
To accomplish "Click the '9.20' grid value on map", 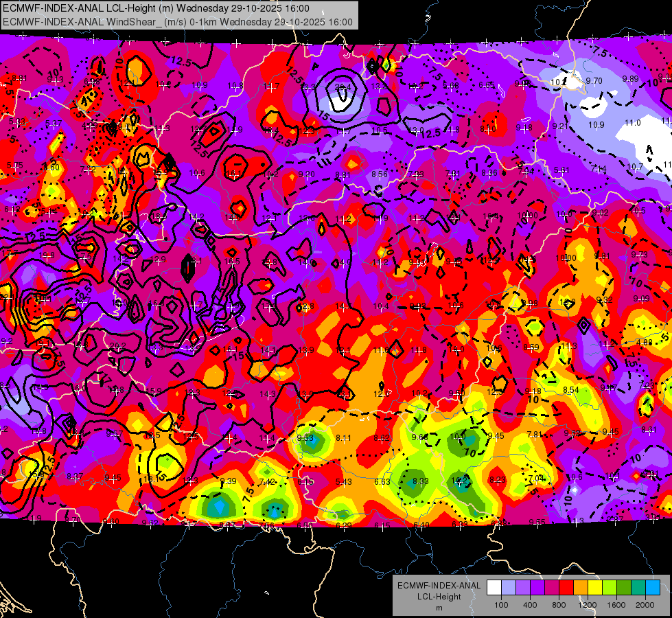I will (306, 174).
